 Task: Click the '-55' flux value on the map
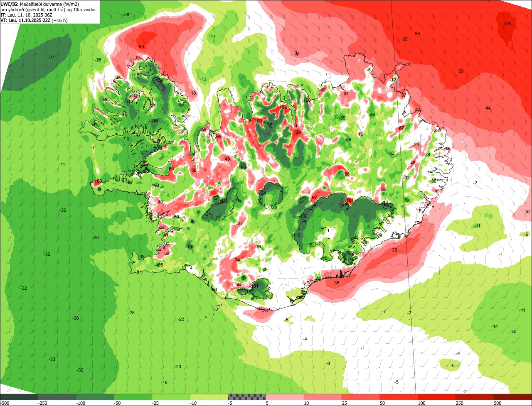point(342,118)
